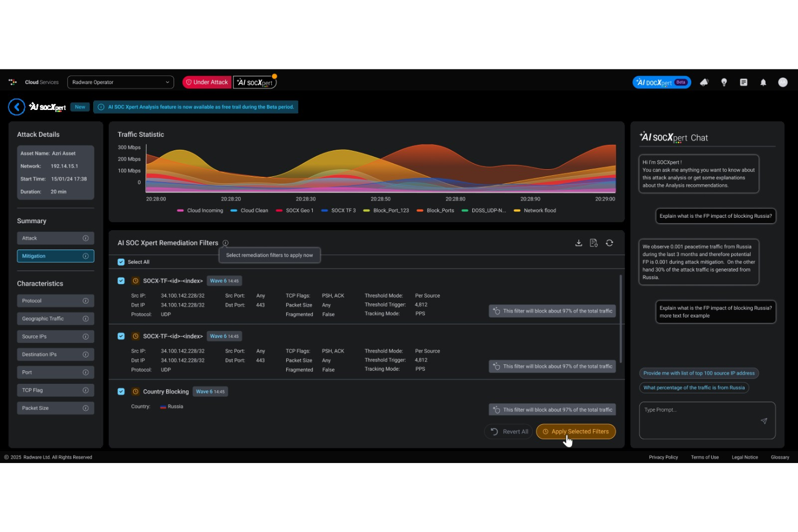The height and width of the screenshot is (532, 798).
Task: Click the lightbulb tips icon in top bar
Action: (x=724, y=82)
